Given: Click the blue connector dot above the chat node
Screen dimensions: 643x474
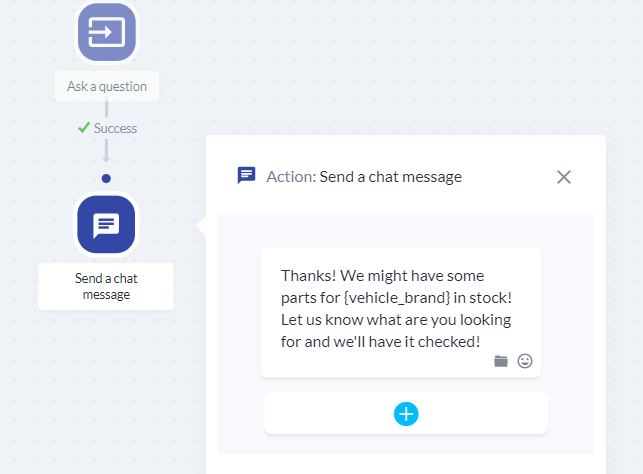Looking at the screenshot, I should tap(106, 178).
